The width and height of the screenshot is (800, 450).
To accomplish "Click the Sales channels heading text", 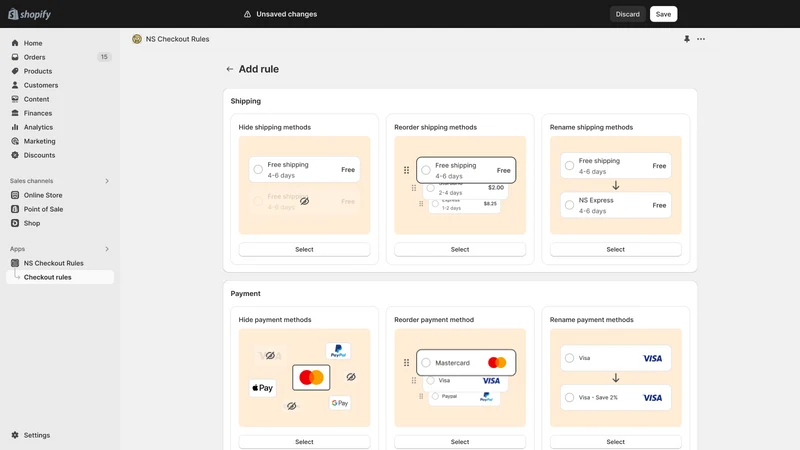I will (32, 181).
